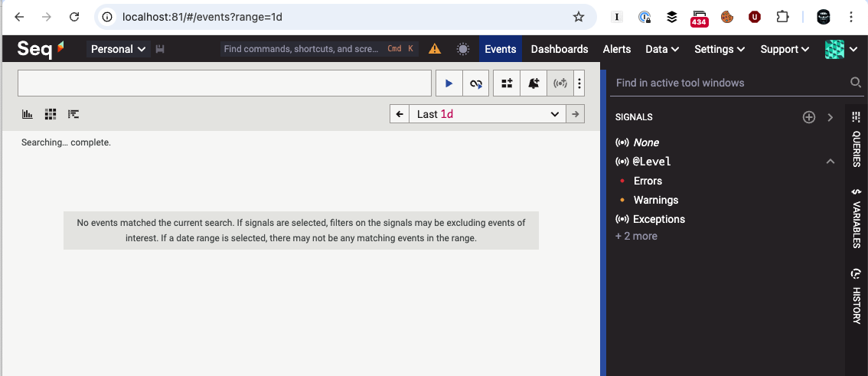Show the + 2 more signals
868x376 pixels.
(636, 236)
